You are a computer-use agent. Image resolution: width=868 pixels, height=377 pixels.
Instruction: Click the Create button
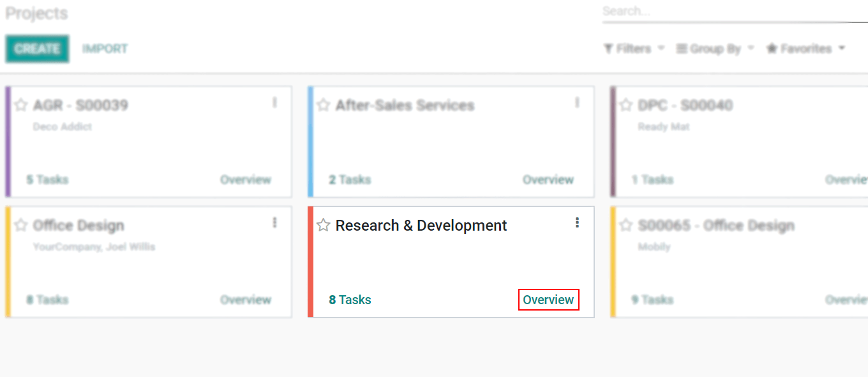[x=37, y=49]
